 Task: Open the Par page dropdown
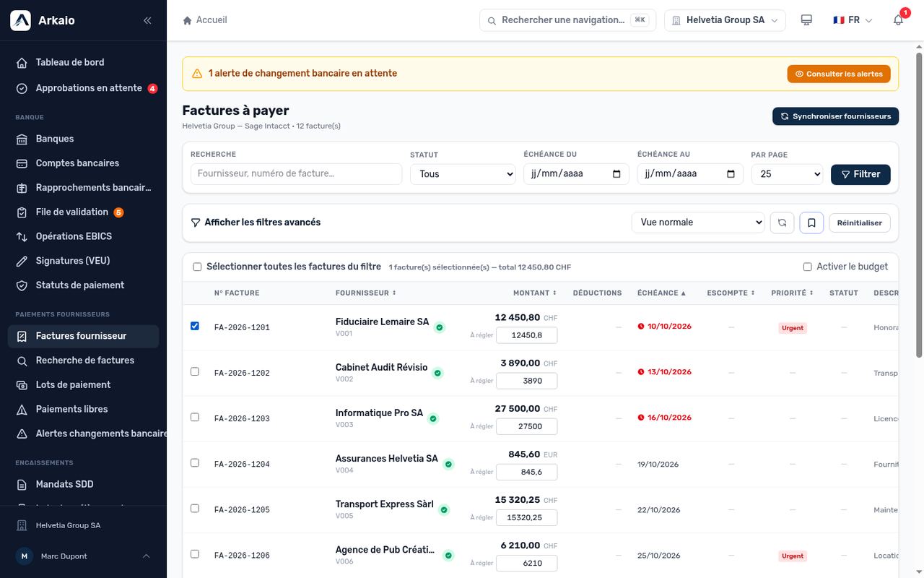click(787, 174)
